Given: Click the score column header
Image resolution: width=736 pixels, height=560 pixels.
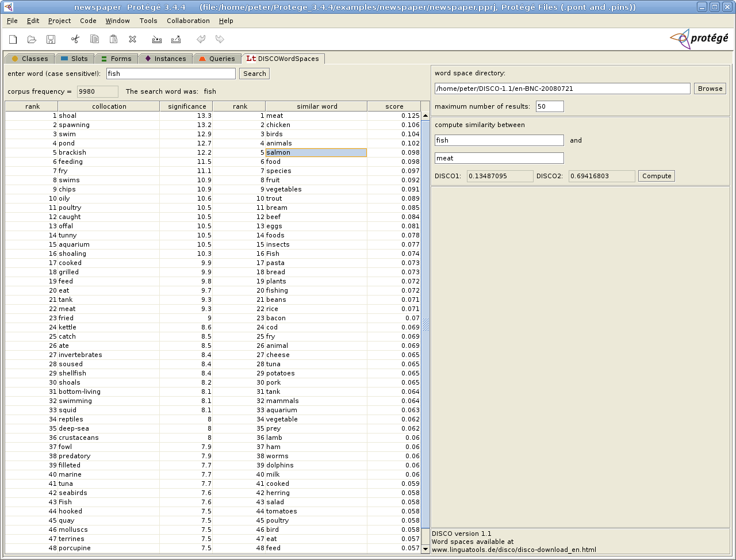Looking at the screenshot, I should tap(394, 106).
